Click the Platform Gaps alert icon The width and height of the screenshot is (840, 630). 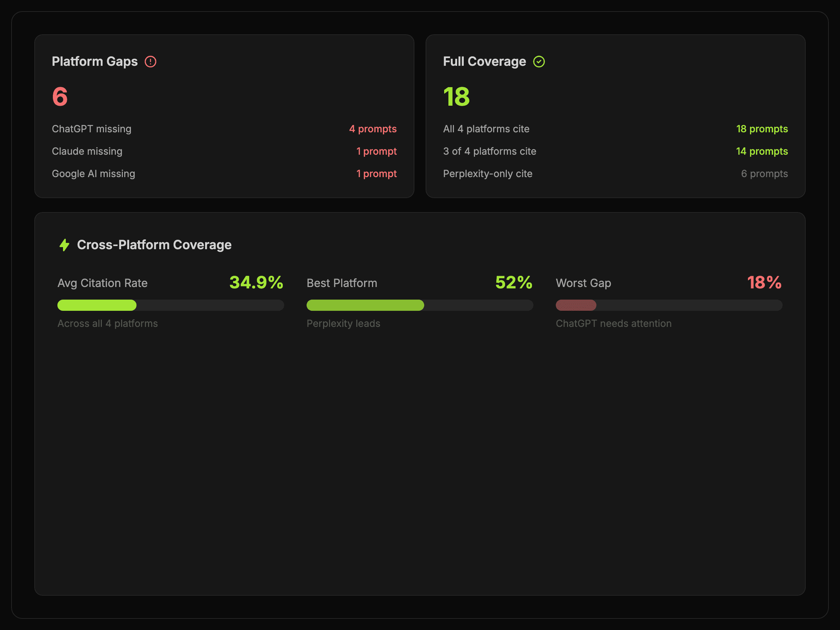(150, 62)
